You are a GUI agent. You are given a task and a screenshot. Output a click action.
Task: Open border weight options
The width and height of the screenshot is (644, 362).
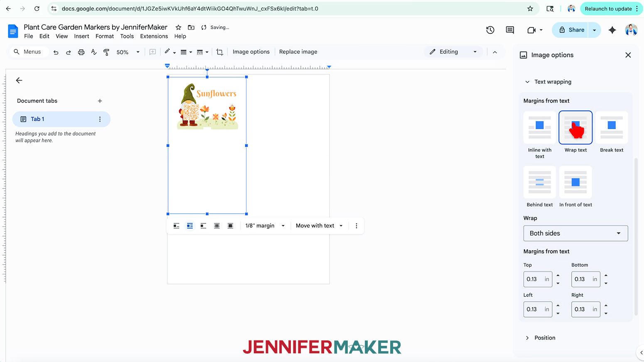point(186,52)
